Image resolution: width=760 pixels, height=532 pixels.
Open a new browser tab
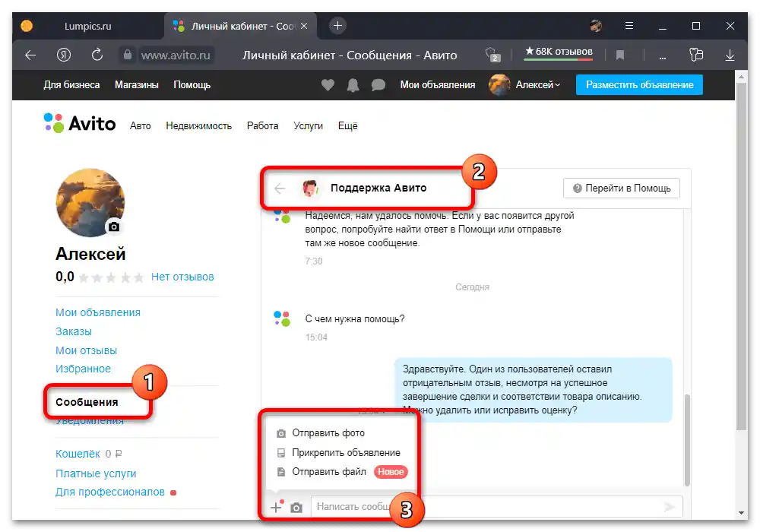pos(338,26)
